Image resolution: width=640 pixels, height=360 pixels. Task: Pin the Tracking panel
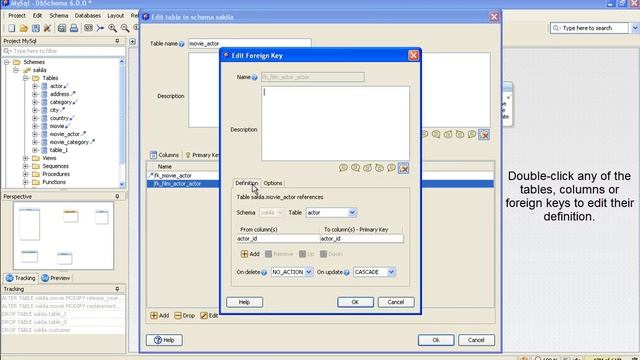pyautogui.click(x=118, y=289)
